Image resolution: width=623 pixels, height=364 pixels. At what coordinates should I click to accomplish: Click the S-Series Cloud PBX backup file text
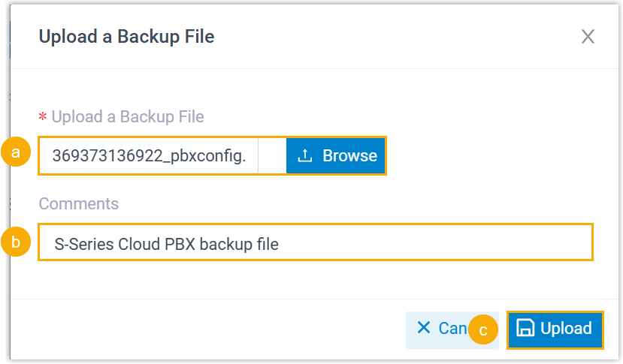166,244
